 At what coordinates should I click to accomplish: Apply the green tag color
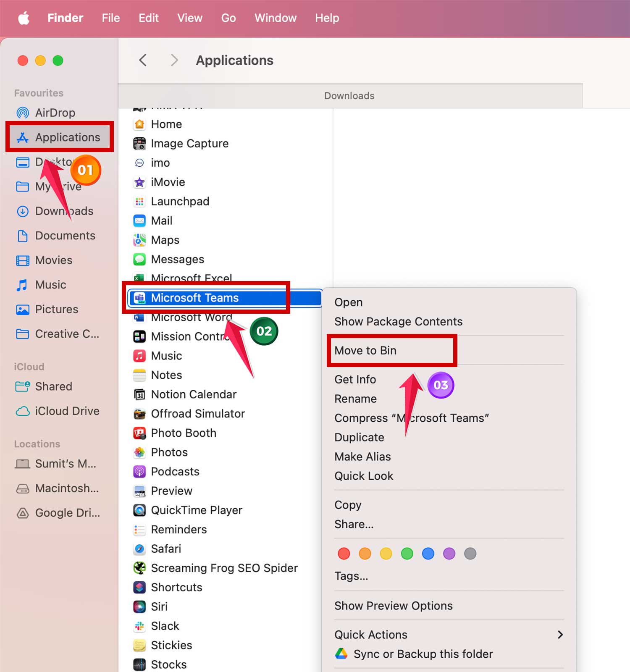coord(407,554)
